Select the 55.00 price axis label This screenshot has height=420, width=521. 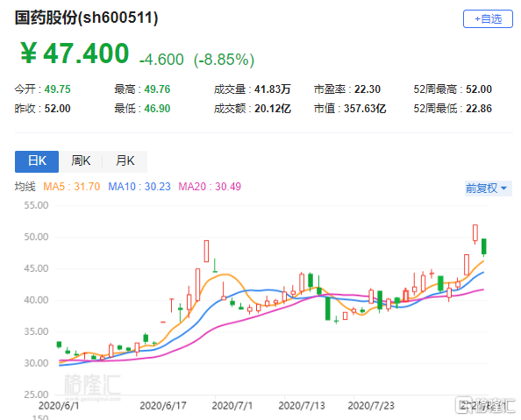[x=36, y=205]
